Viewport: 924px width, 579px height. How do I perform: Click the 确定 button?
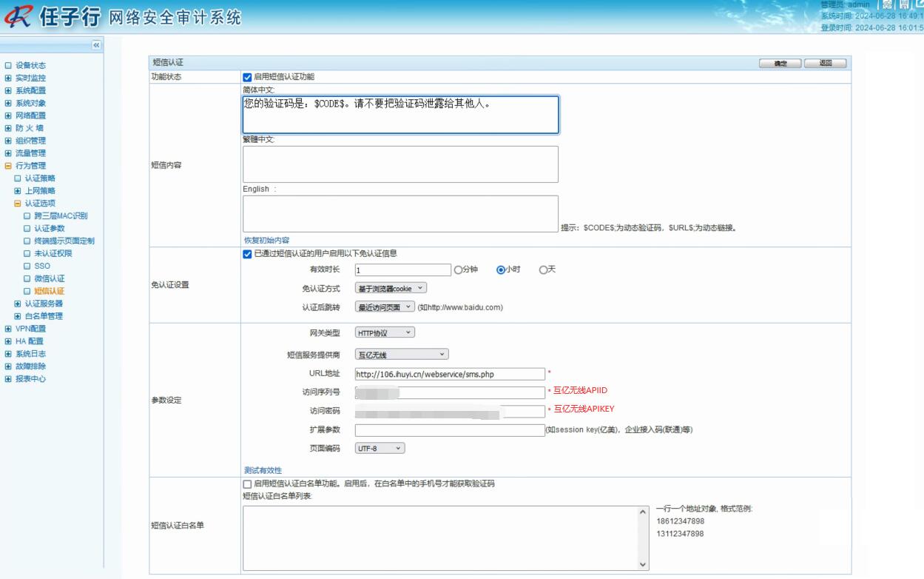click(x=780, y=64)
